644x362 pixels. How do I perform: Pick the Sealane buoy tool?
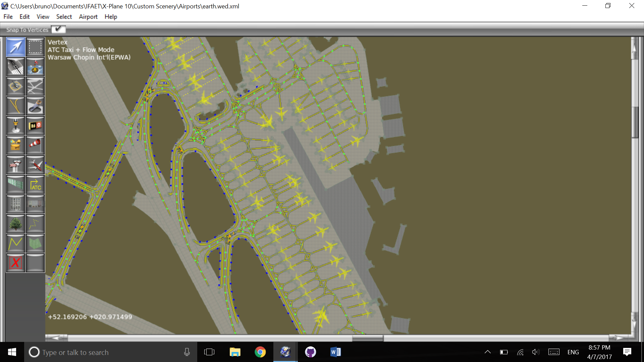[x=35, y=67]
